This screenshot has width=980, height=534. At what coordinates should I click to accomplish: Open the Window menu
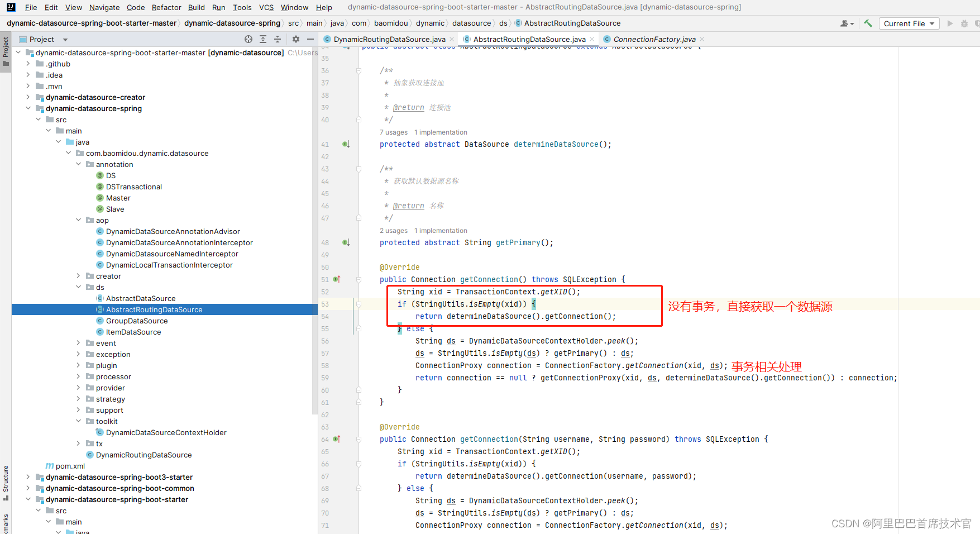294,7
